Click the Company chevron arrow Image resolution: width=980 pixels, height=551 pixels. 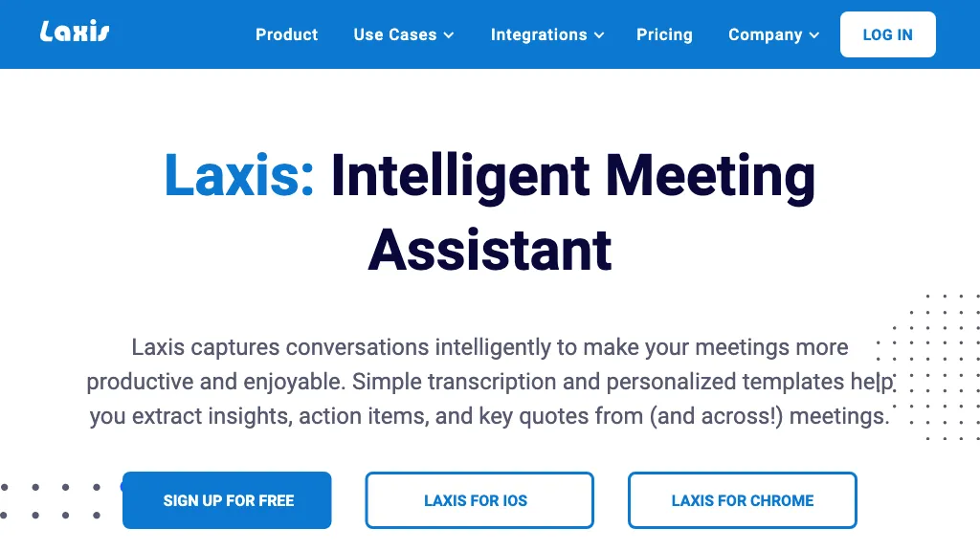pyautogui.click(x=813, y=35)
